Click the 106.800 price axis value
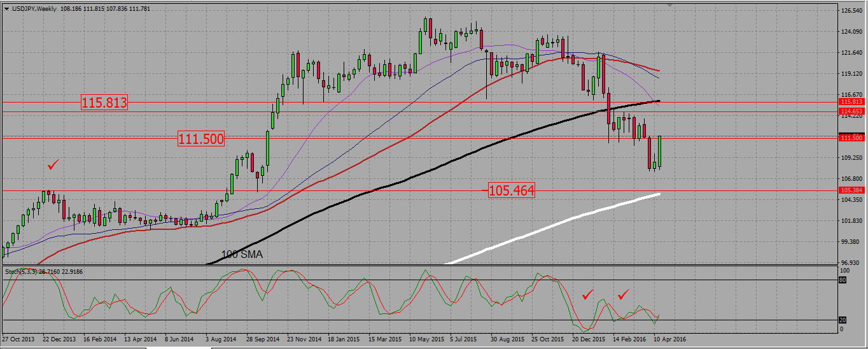 pos(851,179)
